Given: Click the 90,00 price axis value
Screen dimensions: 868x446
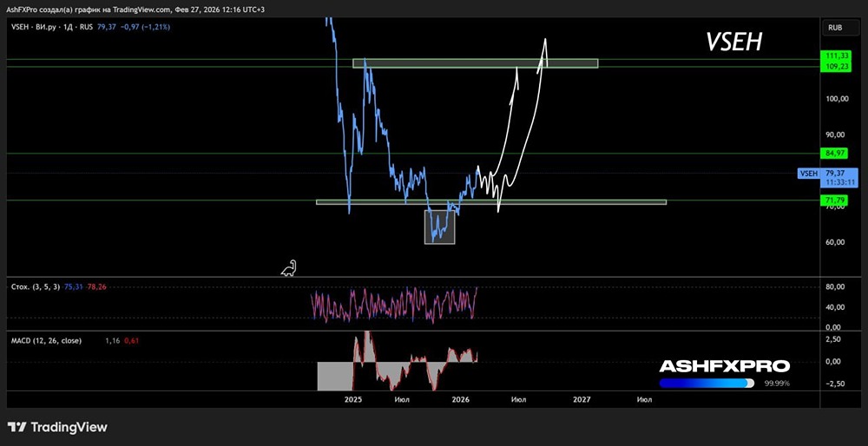Looking at the screenshot, I should click(x=837, y=134).
